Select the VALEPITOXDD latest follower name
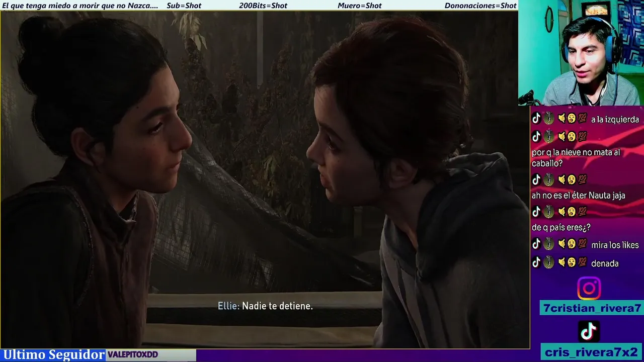644x362 pixels. (x=133, y=354)
